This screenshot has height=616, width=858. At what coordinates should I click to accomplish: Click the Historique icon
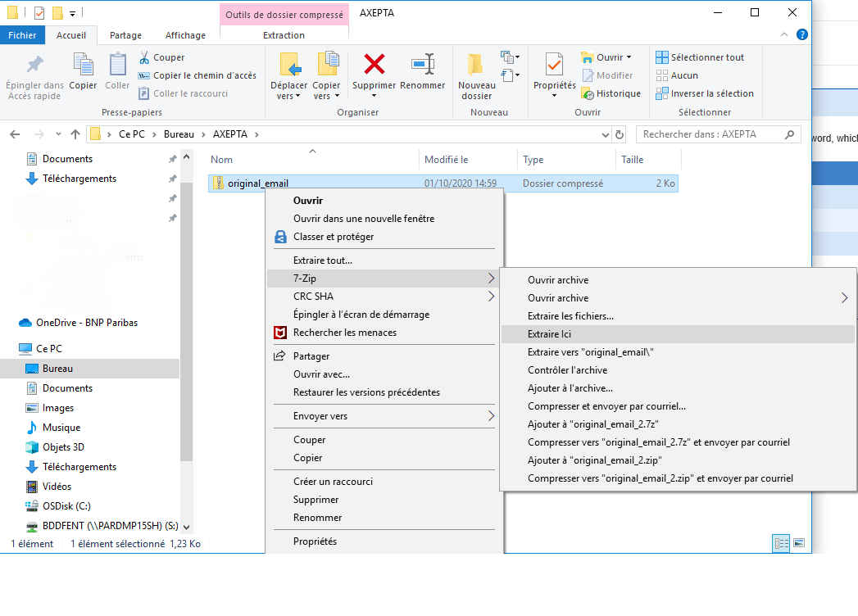[587, 93]
